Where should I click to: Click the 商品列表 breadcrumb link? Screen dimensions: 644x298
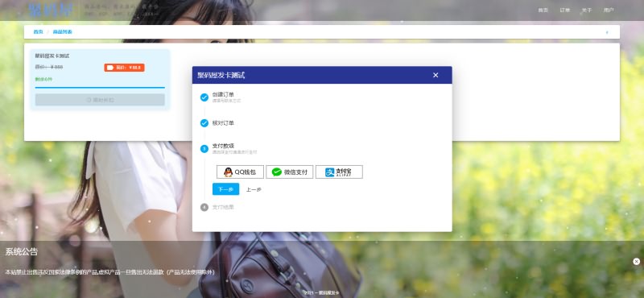(63, 31)
